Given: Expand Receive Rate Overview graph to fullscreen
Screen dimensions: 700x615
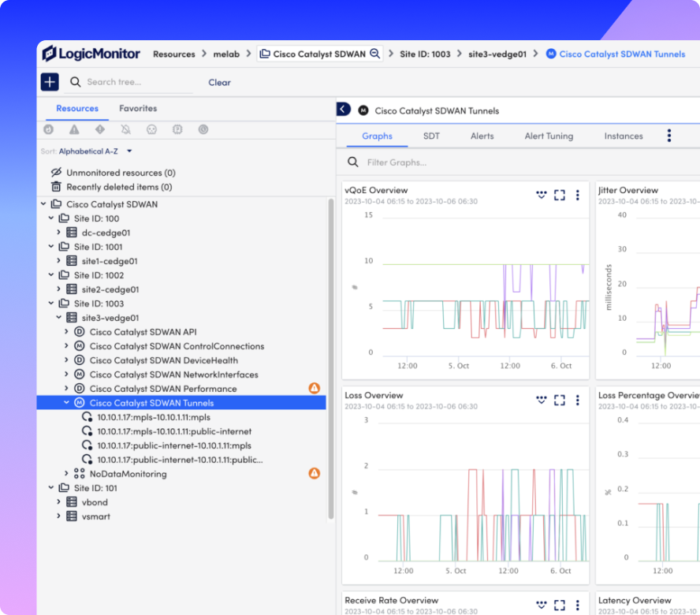Looking at the screenshot, I should coord(560,605).
